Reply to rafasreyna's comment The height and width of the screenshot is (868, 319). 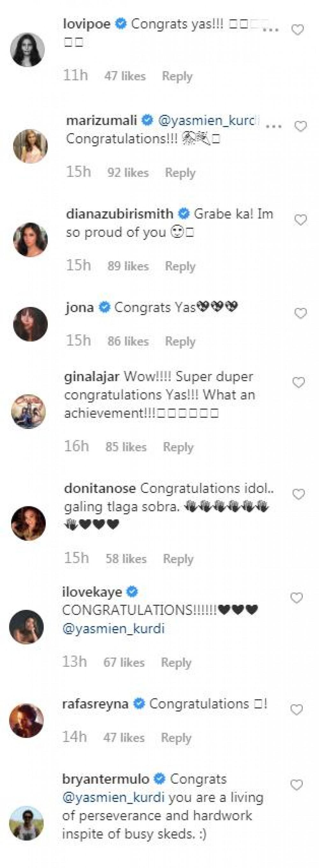tap(176, 738)
